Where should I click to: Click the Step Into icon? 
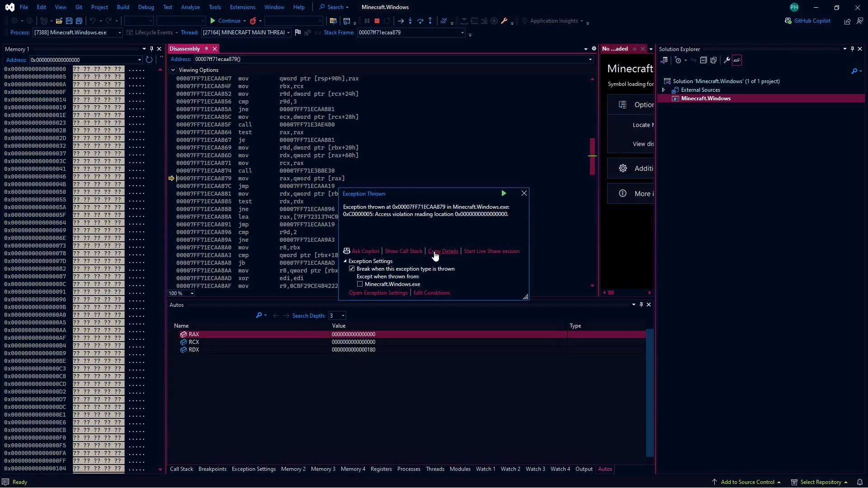[x=410, y=21]
